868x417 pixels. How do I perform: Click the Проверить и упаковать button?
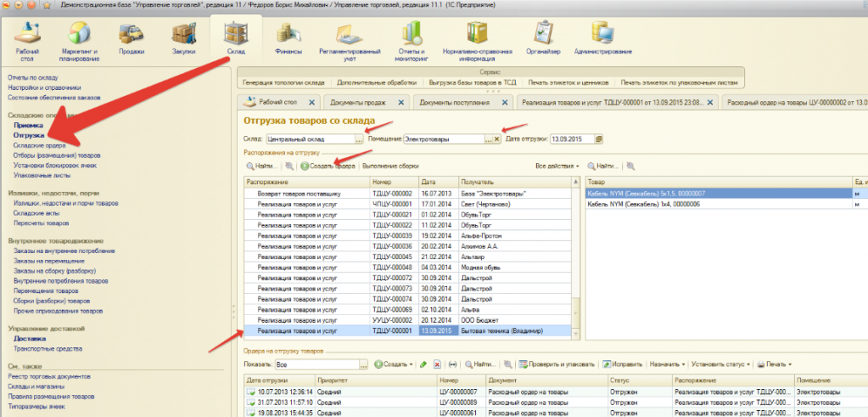[x=556, y=363]
